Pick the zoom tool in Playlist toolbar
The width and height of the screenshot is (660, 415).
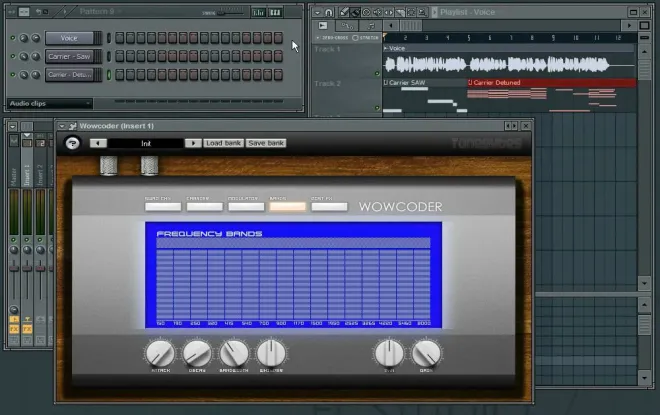pos(422,13)
